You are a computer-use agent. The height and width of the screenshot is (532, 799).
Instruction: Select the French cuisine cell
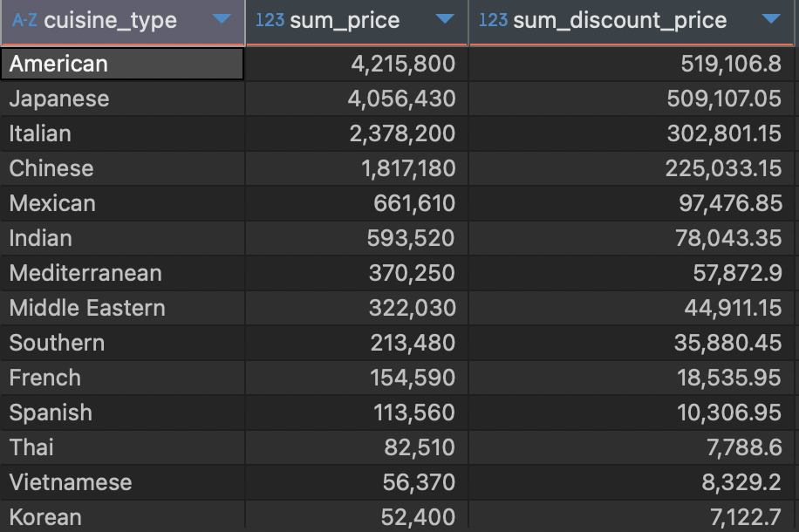pyautogui.click(x=122, y=379)
